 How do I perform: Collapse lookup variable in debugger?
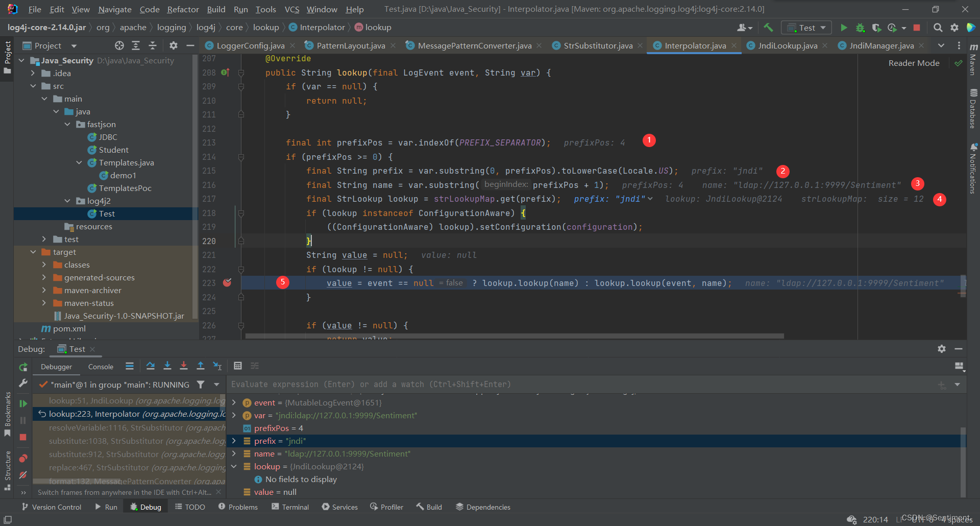pos(234,466)
